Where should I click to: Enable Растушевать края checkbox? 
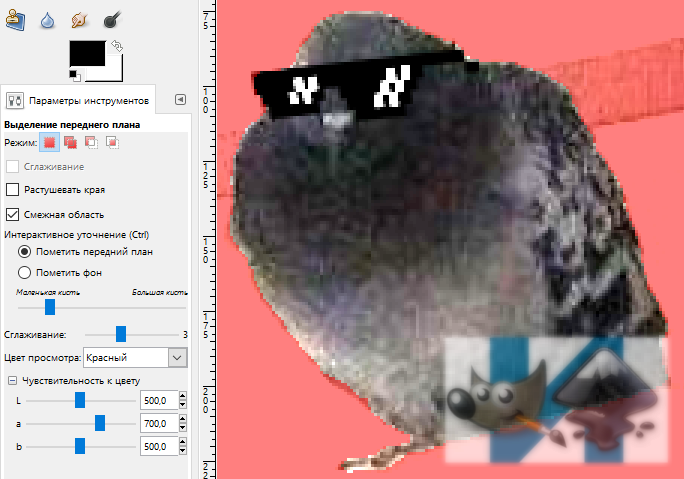[x=12, y=190]
